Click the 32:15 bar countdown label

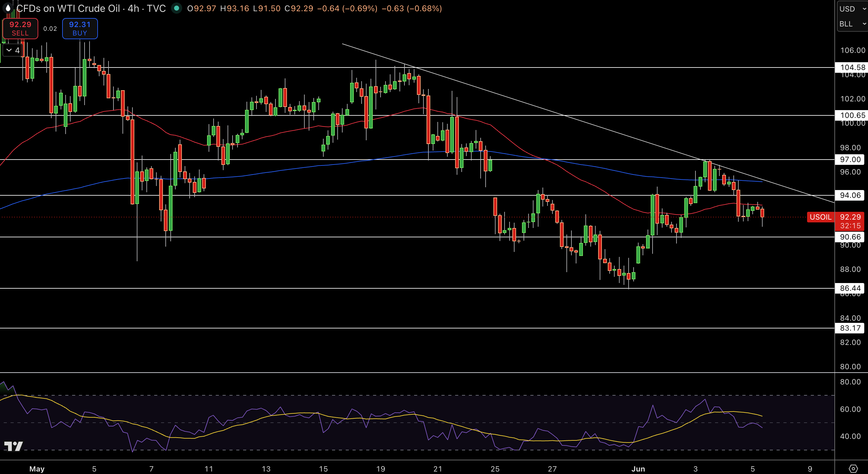pyautogui.click(x=850, y=226)
